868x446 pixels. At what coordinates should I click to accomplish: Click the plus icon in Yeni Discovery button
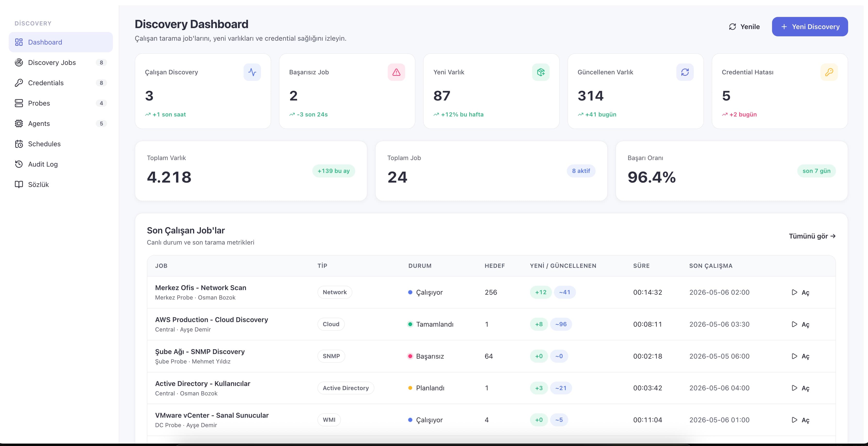coord(784,27)
